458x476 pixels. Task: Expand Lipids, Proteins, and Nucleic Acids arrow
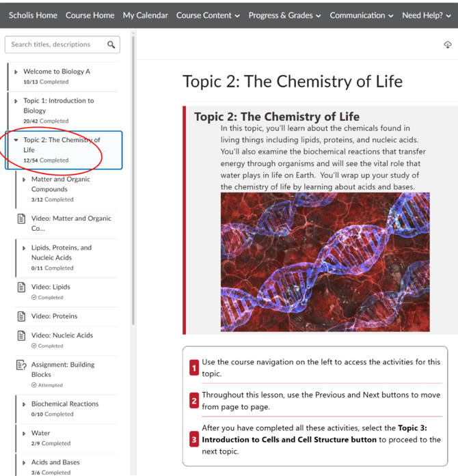pos(24,248)
